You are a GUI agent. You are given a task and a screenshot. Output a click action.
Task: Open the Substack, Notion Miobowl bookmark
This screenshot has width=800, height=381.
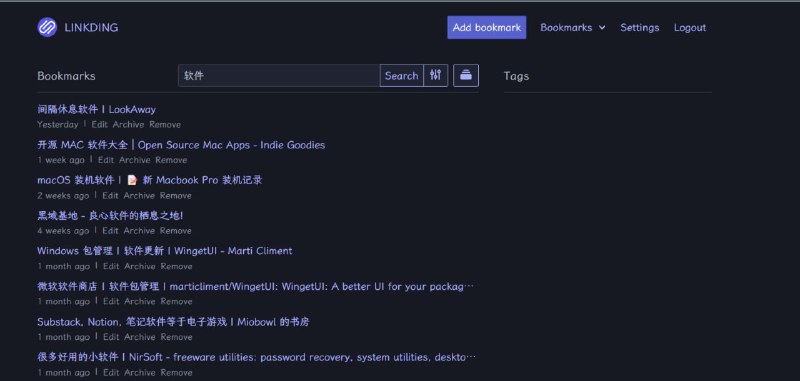click(x=173, y=322)
